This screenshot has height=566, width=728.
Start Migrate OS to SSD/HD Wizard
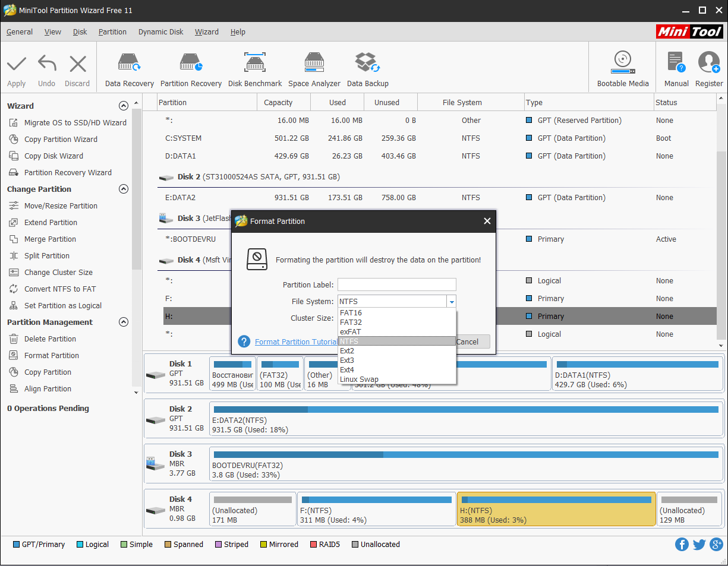click(x=75, y=123)
